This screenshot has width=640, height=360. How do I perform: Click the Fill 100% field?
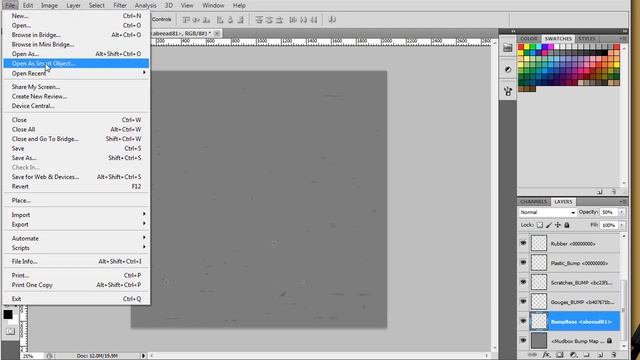[609, 225]
